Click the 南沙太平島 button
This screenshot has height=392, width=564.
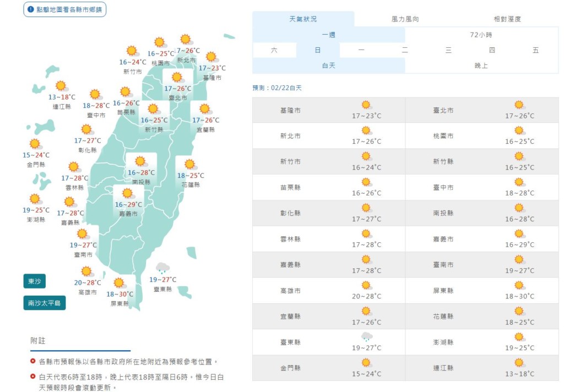45,303
